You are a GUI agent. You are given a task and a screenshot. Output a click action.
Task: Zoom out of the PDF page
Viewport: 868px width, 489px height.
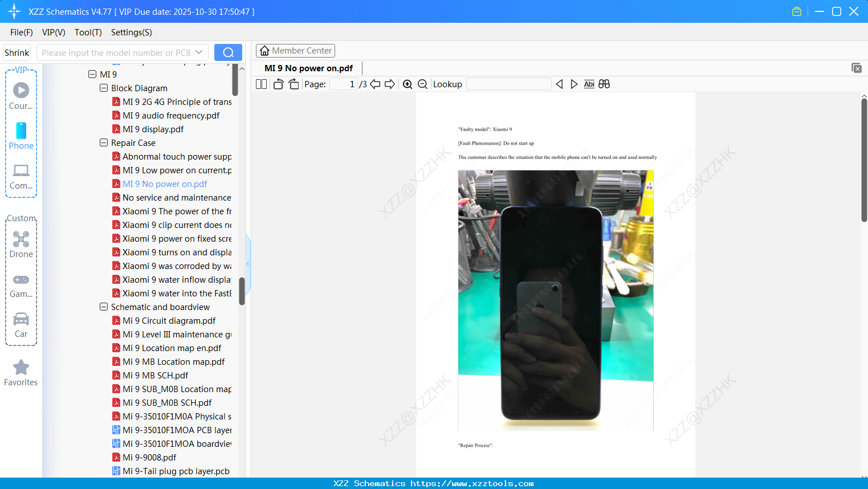[x=422, y=84]
